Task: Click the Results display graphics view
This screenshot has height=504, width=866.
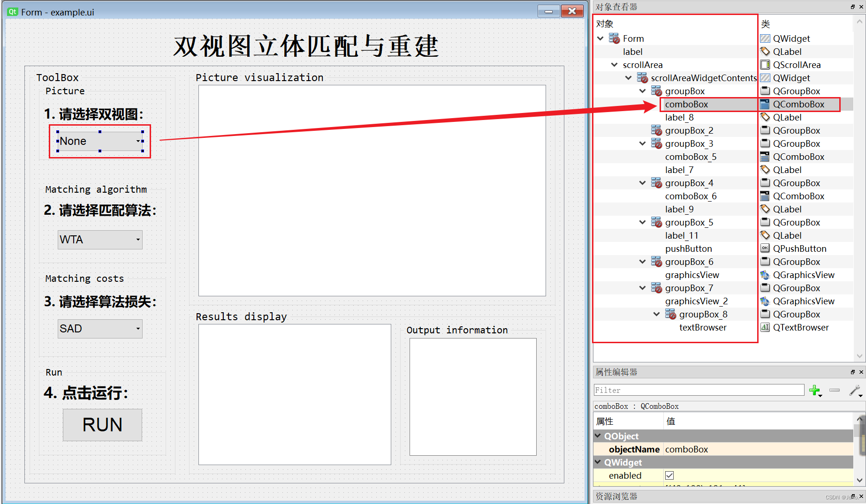Action: point(295,394)
